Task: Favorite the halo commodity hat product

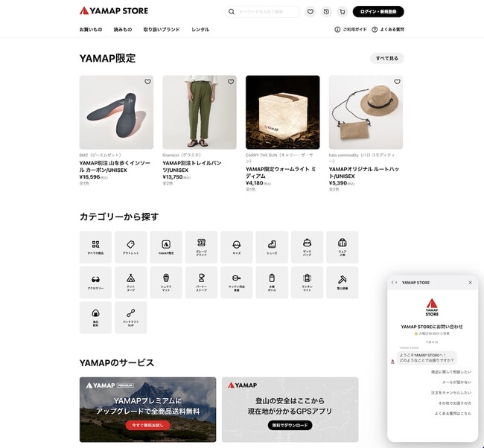Action: pyautogui.click(x=397, y=81)
